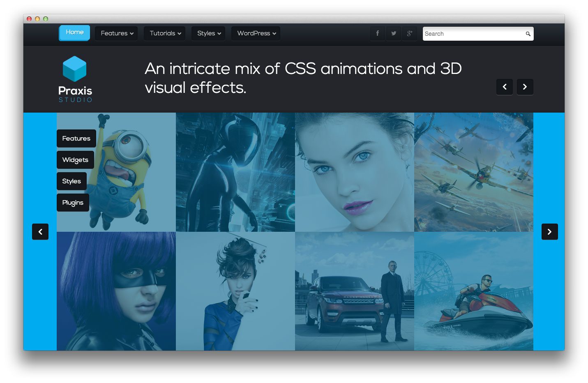
Task: Open the purple-haired masked girl thumbnail
Action: point(116,291)
